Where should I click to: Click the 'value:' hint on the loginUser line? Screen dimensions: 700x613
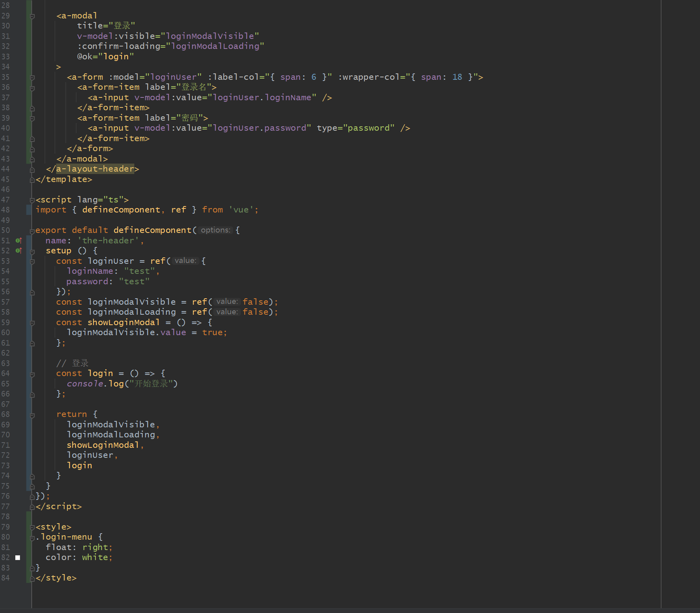point(185,261)
